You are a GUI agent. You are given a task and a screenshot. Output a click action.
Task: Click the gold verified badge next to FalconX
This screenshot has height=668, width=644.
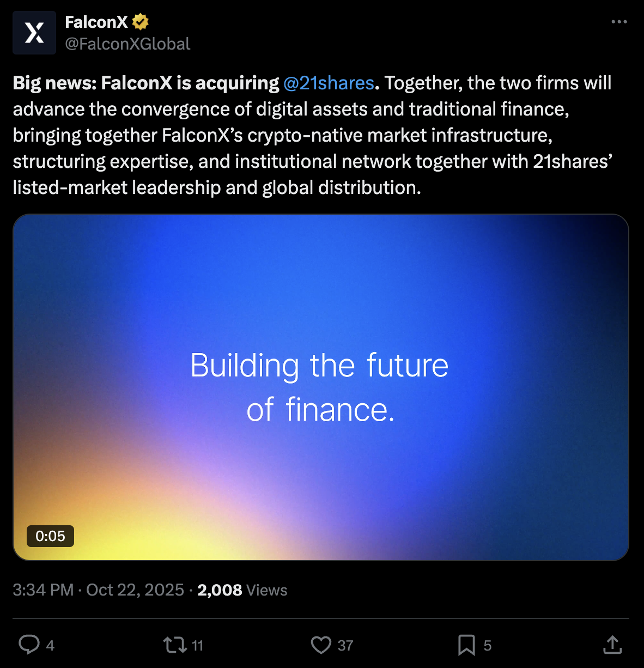[141, 22]
